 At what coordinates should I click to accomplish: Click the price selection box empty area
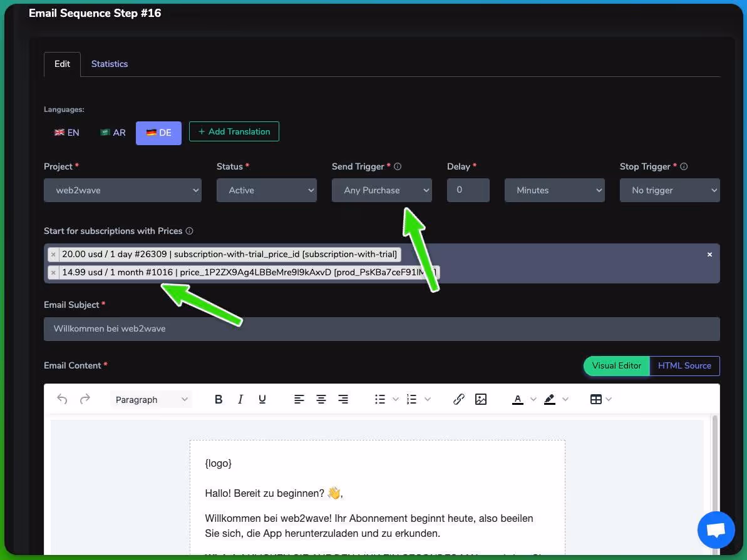(x=572, y=264)
